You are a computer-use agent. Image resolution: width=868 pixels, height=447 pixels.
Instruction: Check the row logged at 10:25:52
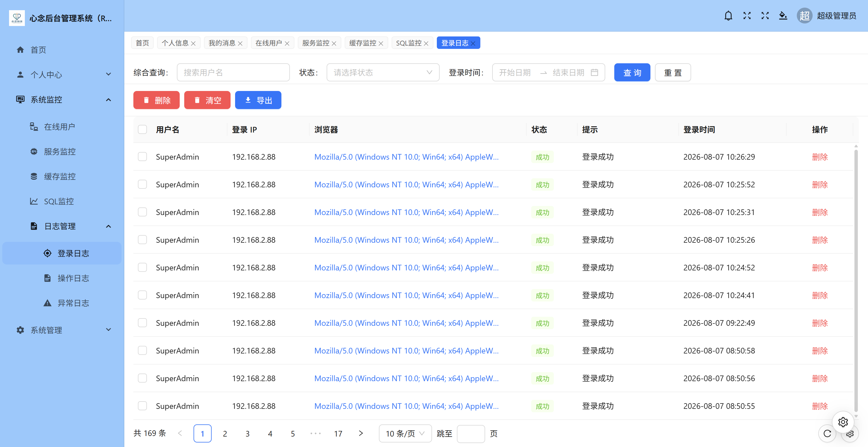[142, 184]
